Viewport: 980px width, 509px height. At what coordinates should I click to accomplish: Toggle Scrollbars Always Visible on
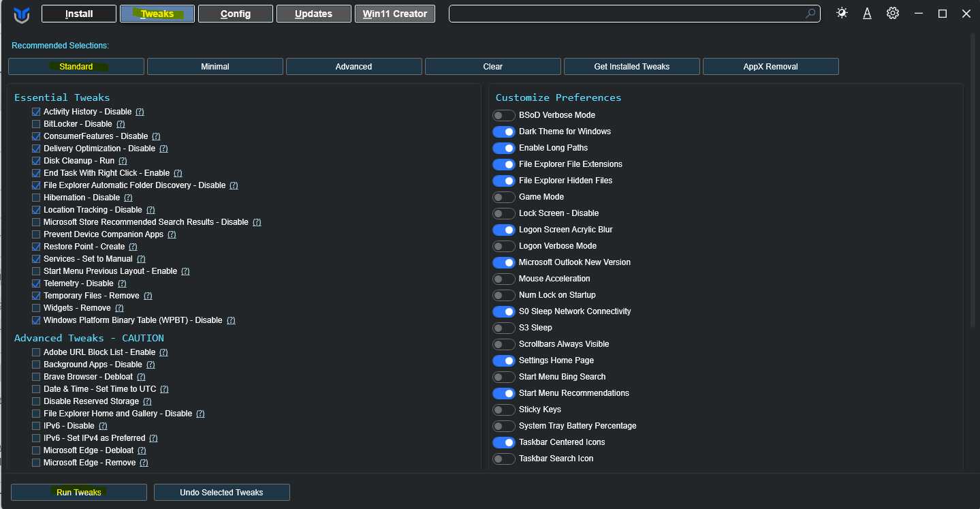coord(504,344)
